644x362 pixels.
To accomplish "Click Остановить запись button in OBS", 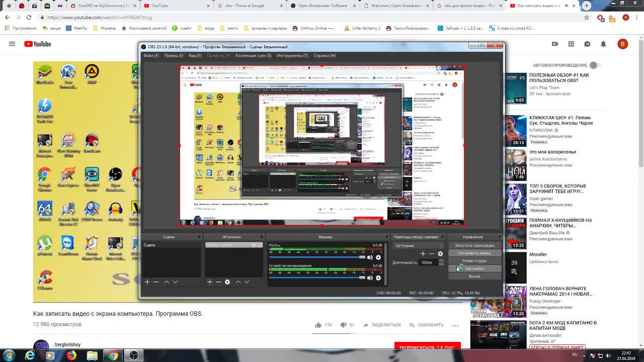I will 474,253.
